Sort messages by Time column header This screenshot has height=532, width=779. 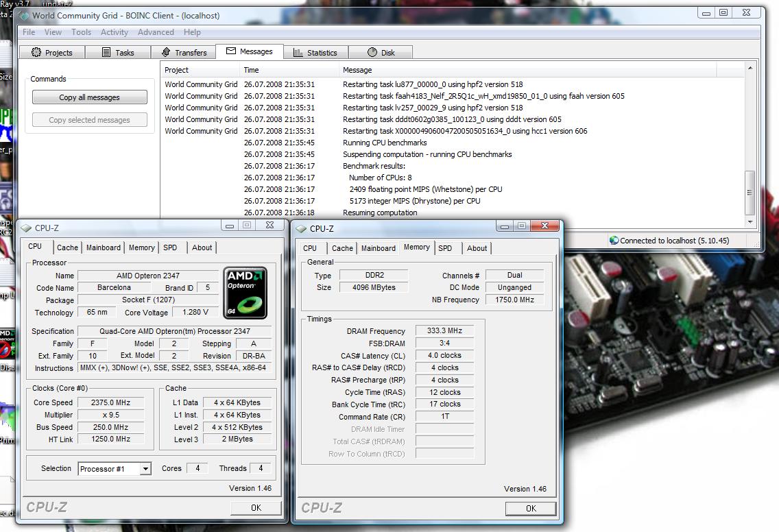point(289,70)
